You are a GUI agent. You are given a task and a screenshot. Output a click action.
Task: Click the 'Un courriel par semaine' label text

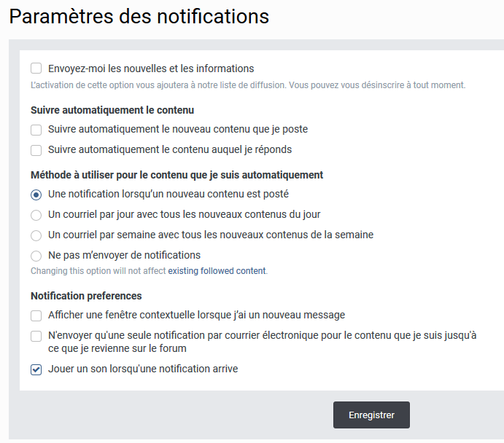tap(210, 235)
